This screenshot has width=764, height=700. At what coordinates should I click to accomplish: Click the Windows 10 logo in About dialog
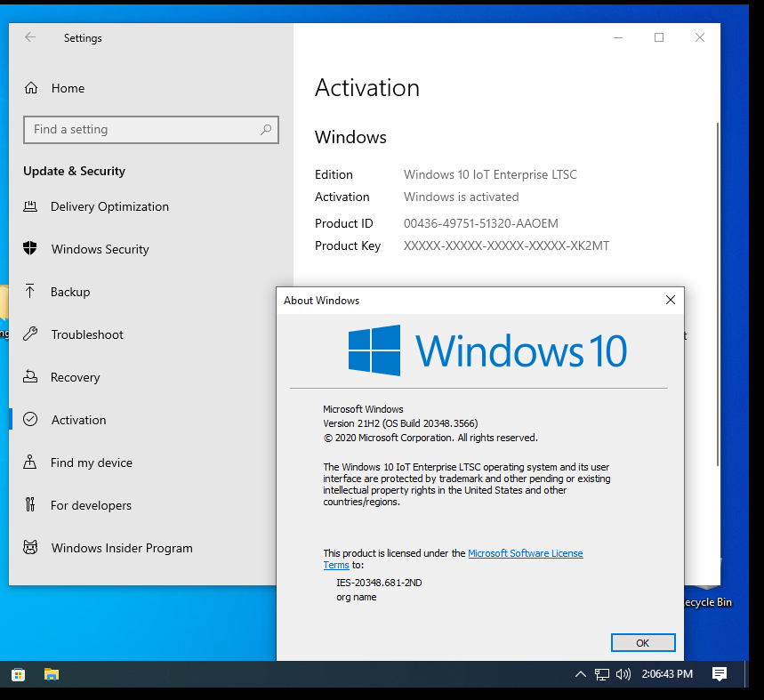pyautogui.click(x=487, y=350)
